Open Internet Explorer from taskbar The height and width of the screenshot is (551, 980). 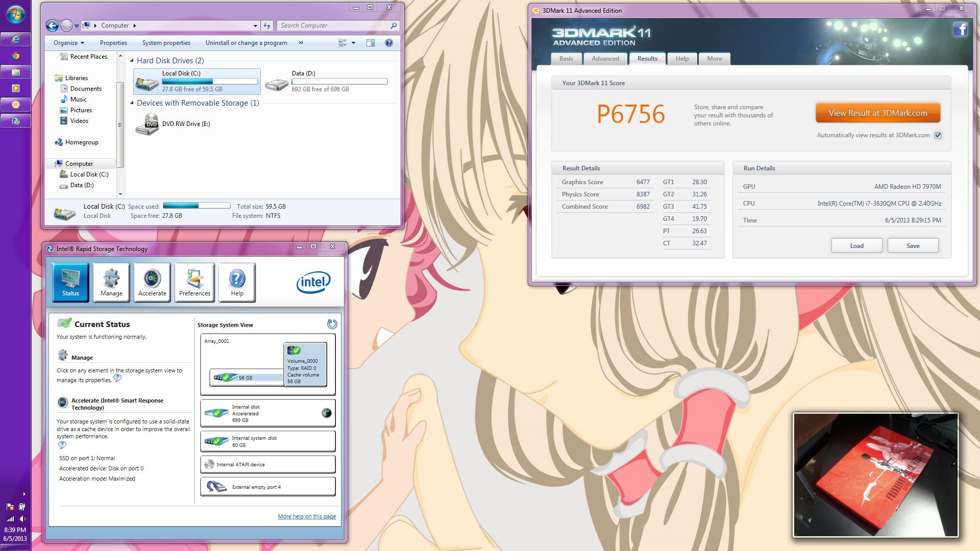pyautogui.click(x=16, y=39)
